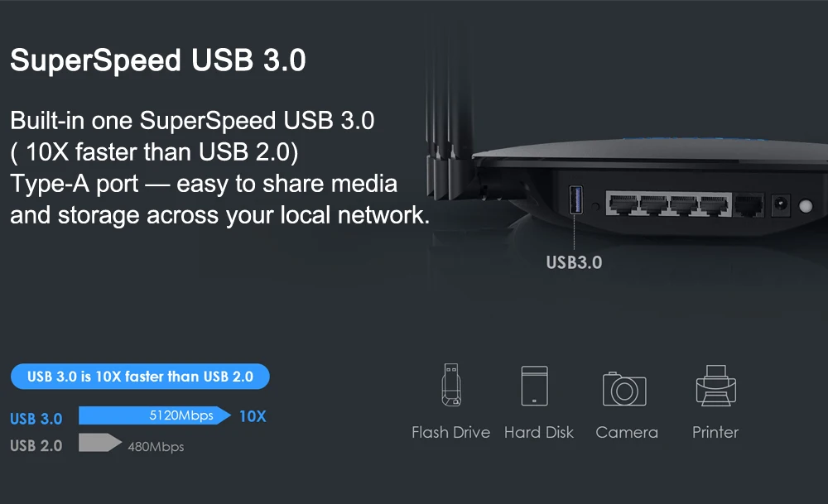
Task: Click the blue USB port on router
Action: [x=576, y=199]
